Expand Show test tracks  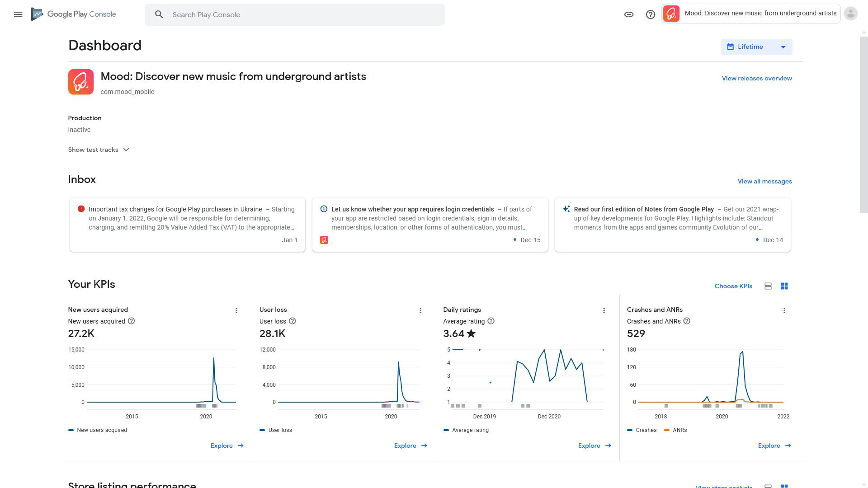99,150
